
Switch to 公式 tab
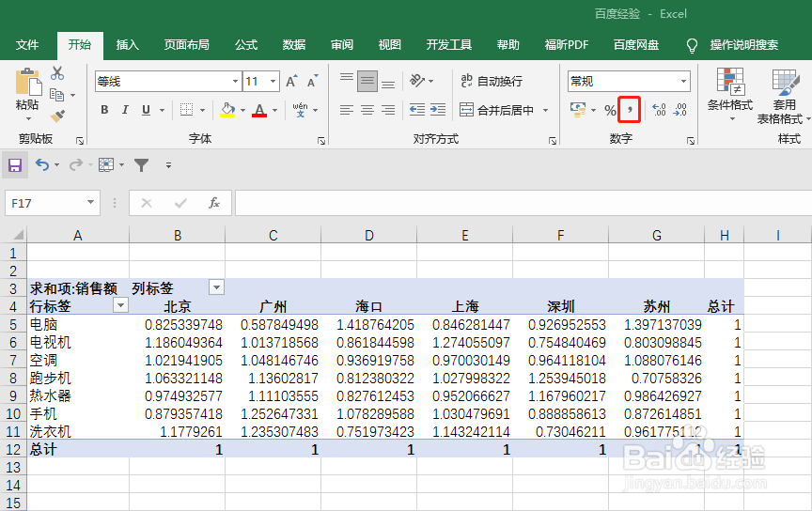tap(246, 45)
